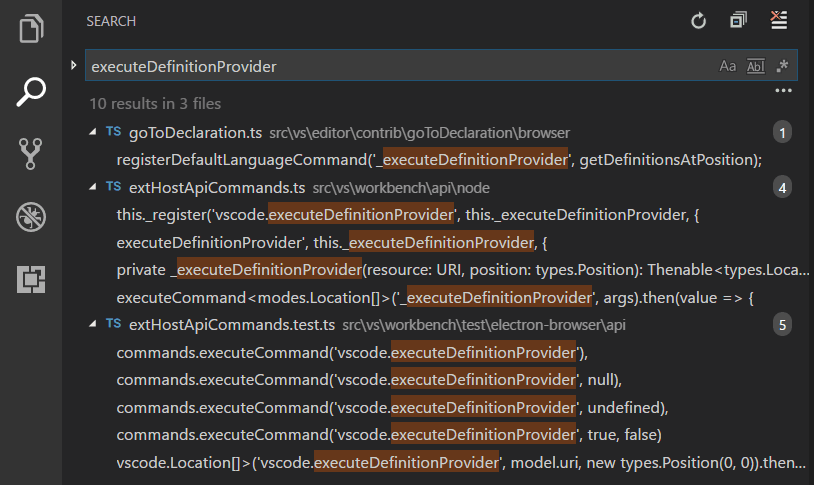This screenshot has height=485, width=814.
Task: Toggle Match Whole Word option
Action: click(756, 67)
